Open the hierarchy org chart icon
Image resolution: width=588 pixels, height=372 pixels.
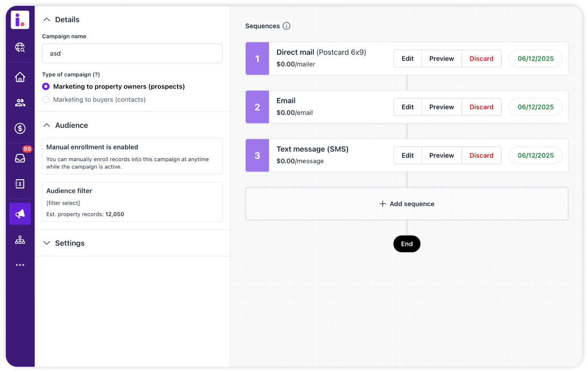pyautogui.click(x=20, y=240)
